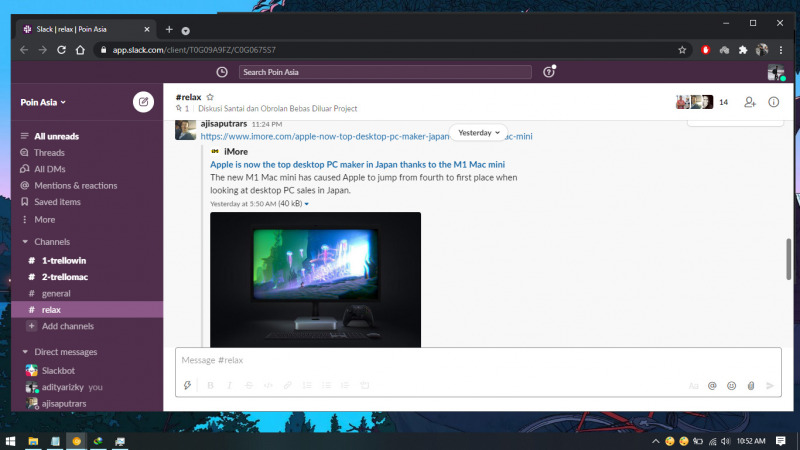Open the Windows Start menu
The height and width of the screenshot is (450, 800).
10,441
